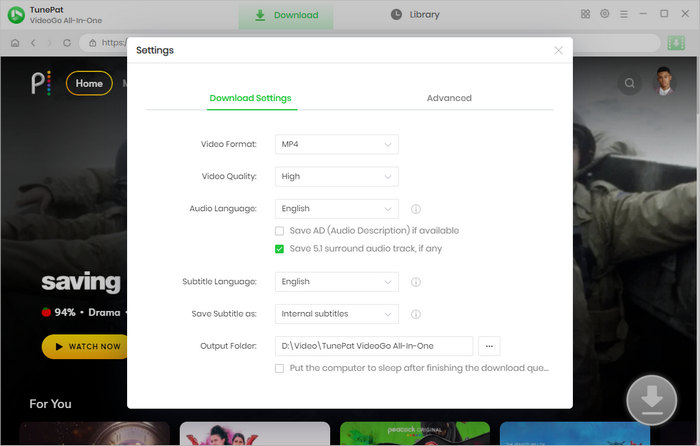Select the Download Settings tab

click(x=250, y=98)
